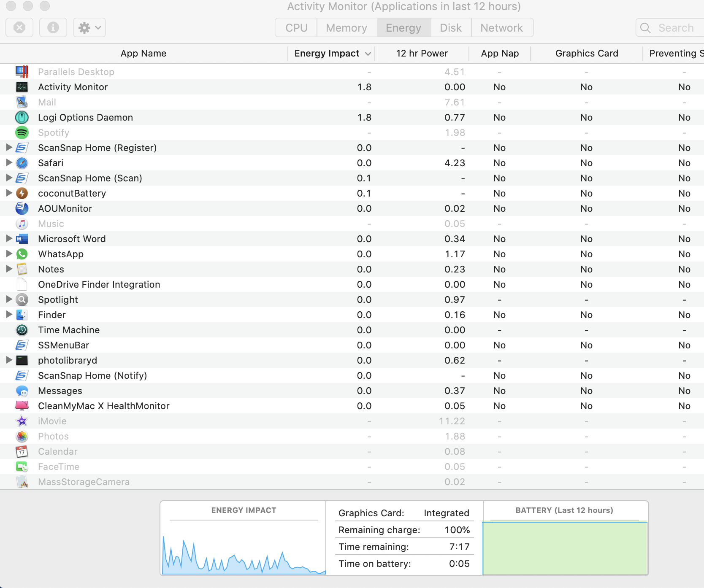The image size is (704, 588).
Task: Click Mail's 7.61 12 hr Power value
Action: pyautogui.click(x=455, y=102)
